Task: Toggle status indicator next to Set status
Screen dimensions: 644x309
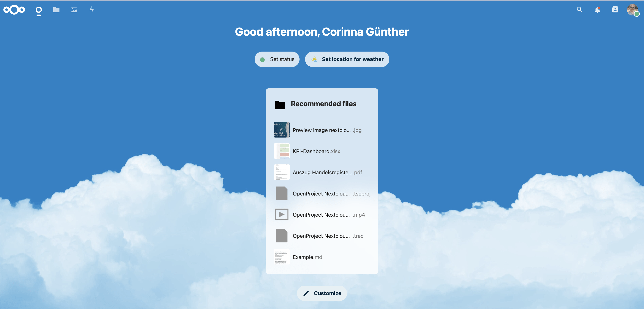Action: (x=262, y=59)
